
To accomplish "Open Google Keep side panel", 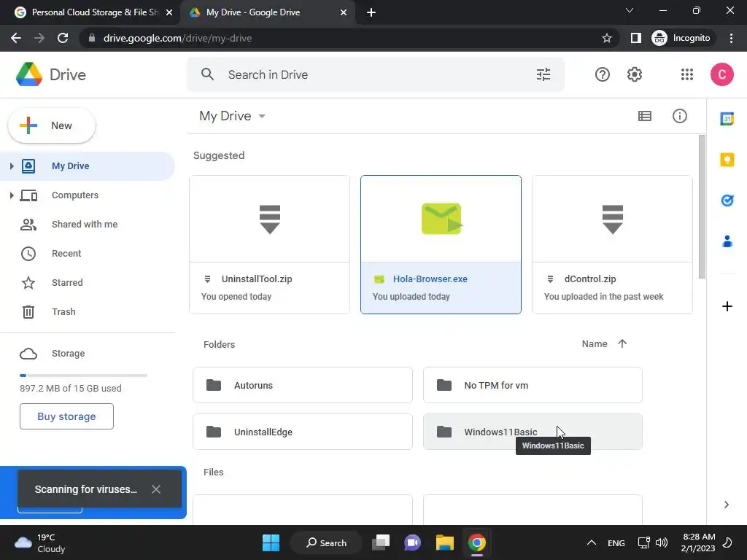I will 727,160.
